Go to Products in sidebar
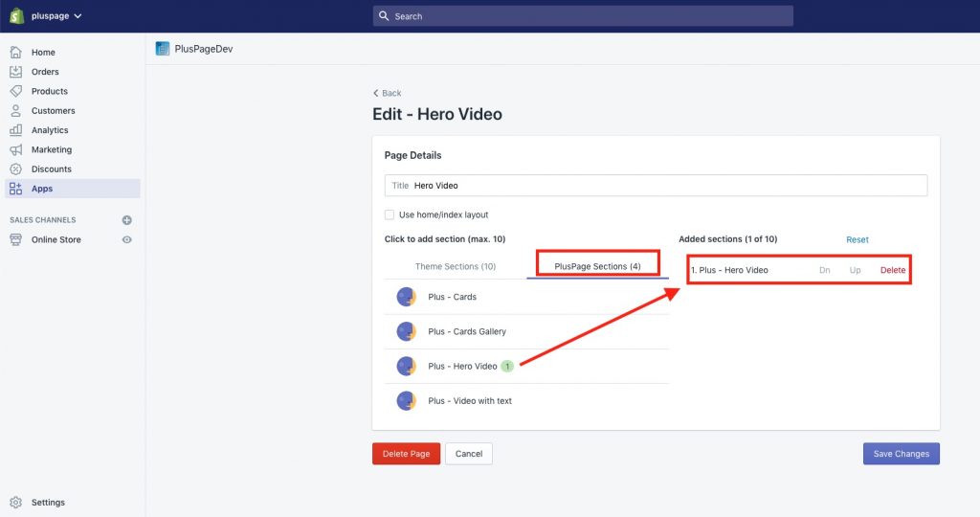This screenshot has width=980, height=517. [x=50, y=91]
